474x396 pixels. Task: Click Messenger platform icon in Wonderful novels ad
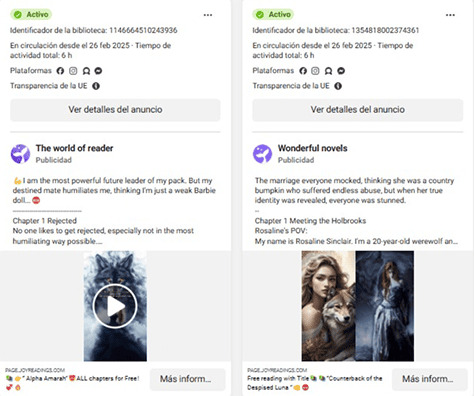341,71
